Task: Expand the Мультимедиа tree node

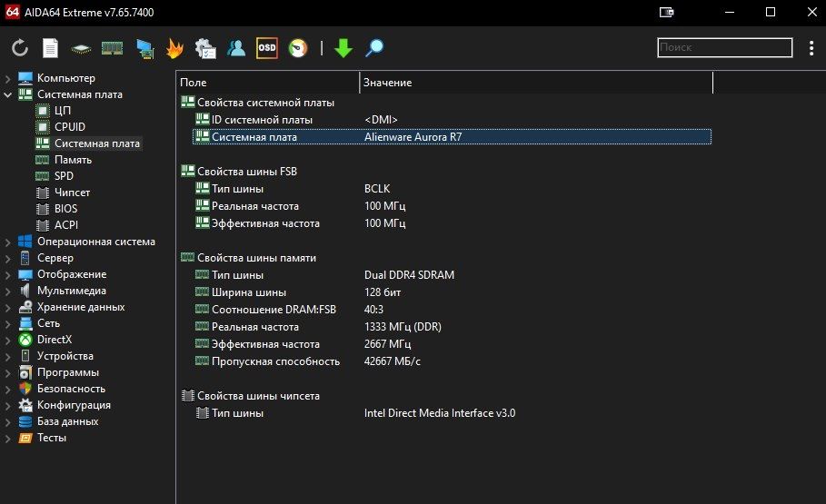Action: [x=8, y=292]
